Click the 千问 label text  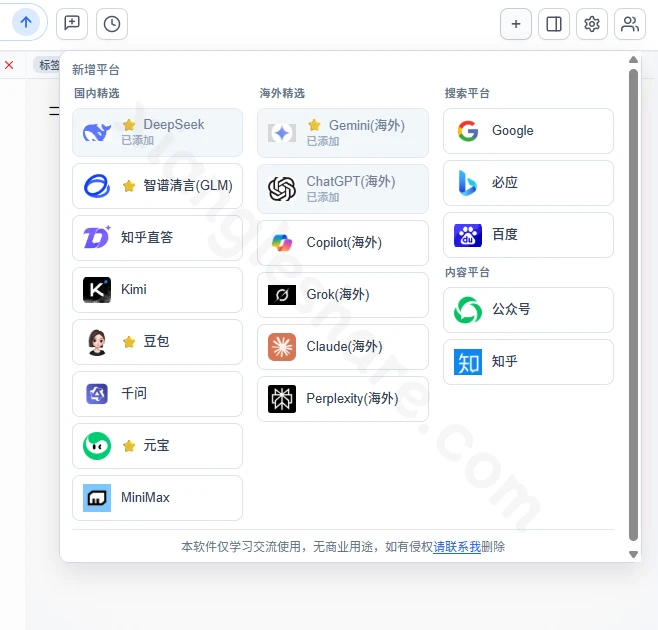click(134, 393)
